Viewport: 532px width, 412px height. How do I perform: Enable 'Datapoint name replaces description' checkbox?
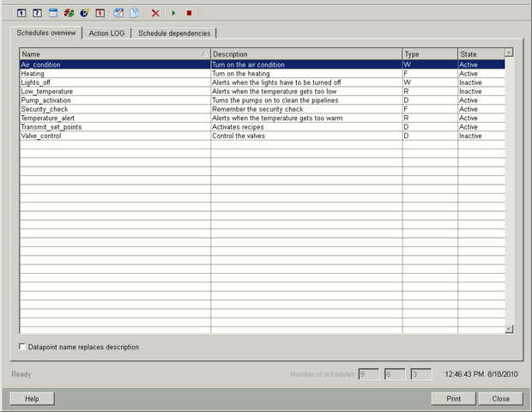[22, 347]
